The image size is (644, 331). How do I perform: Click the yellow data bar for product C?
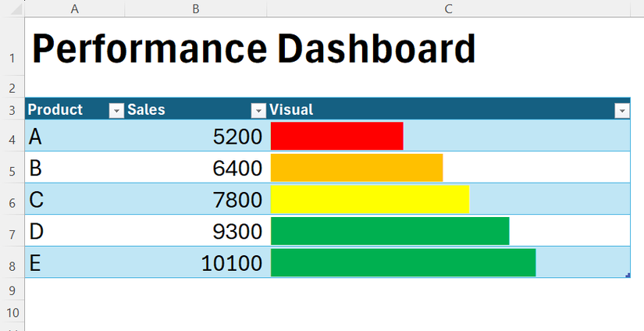point(370,199)
